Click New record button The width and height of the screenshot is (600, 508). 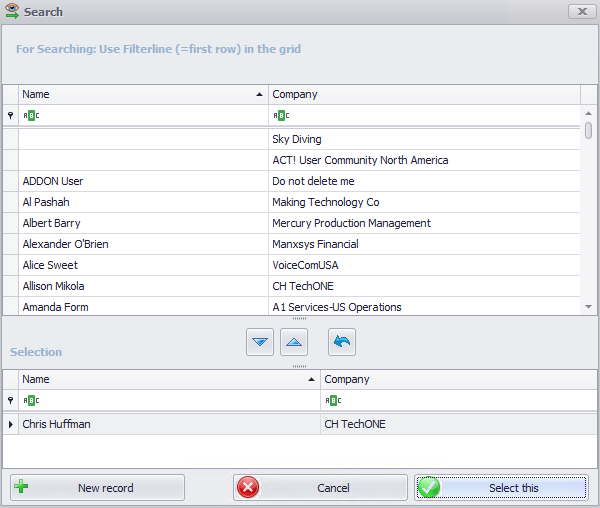coord(97,488)
